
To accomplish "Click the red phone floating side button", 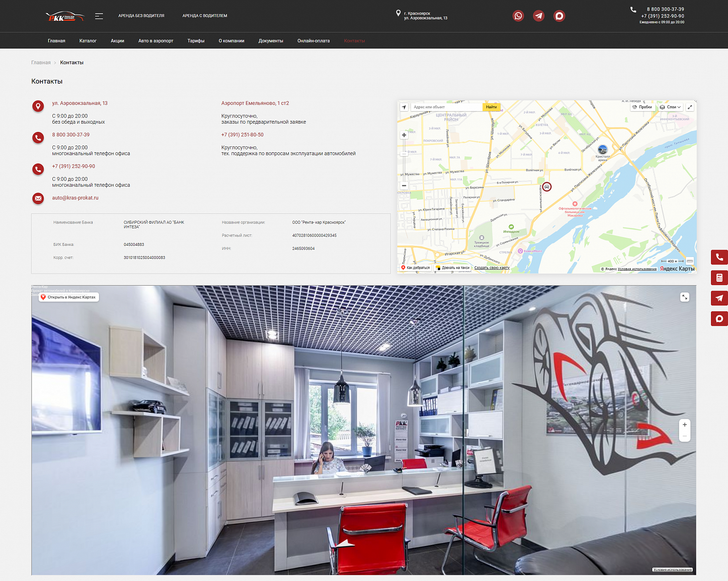I will 719,257.
